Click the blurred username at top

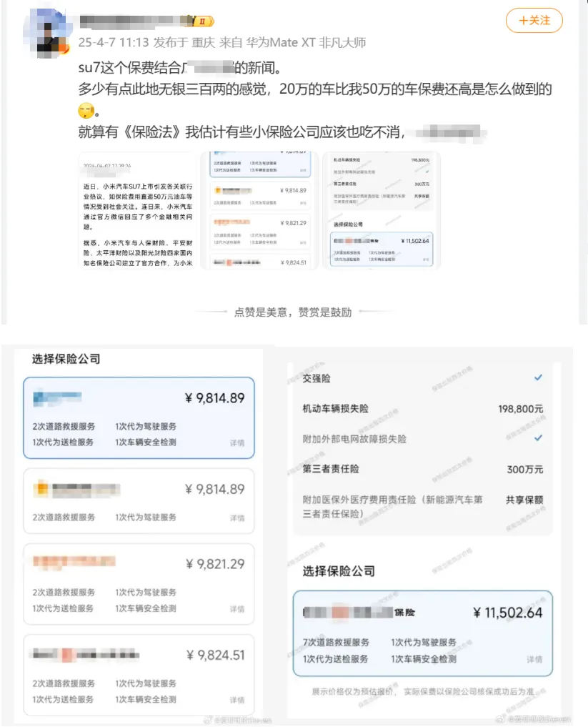click(135, 21)
